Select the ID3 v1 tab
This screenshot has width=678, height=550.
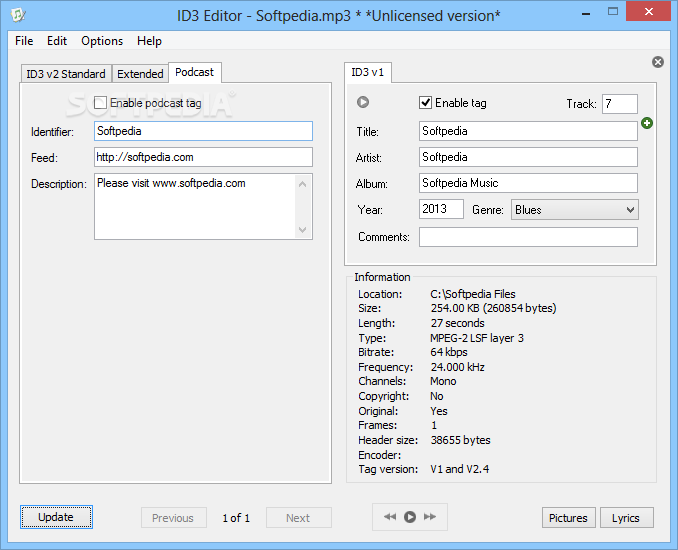pos(368,72)
